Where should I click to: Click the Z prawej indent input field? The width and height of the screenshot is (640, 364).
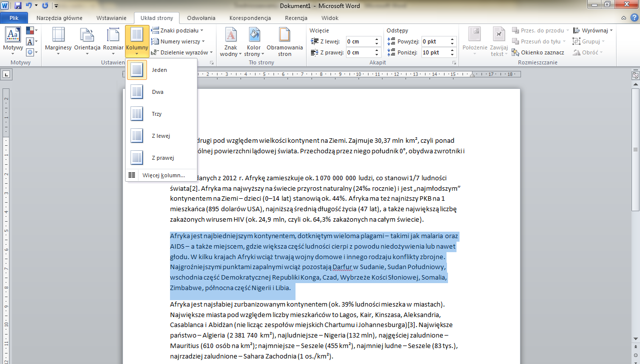[359, 52]
